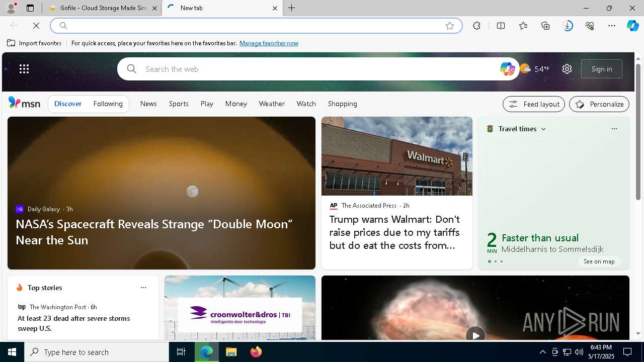Open At least 23 dead storms story

(x=74, y=323)
